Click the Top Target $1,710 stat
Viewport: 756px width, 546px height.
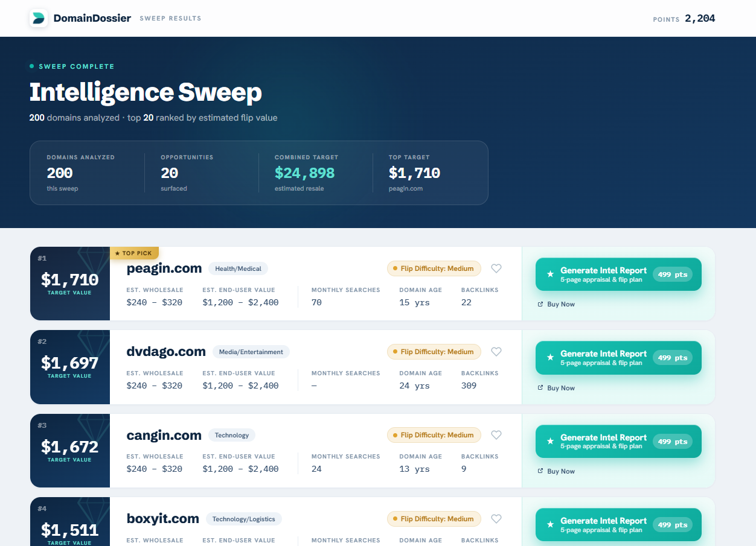pyautogui.click(x=414, y=173)
